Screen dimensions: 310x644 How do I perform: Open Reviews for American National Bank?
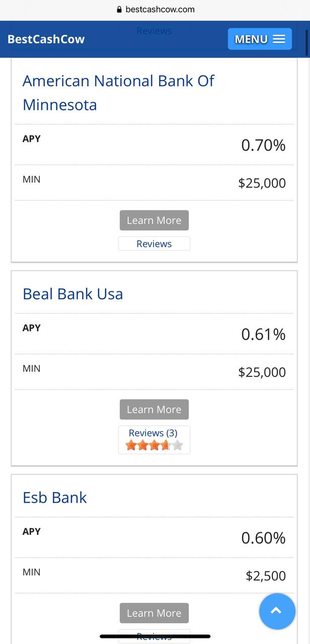point(154,244)
